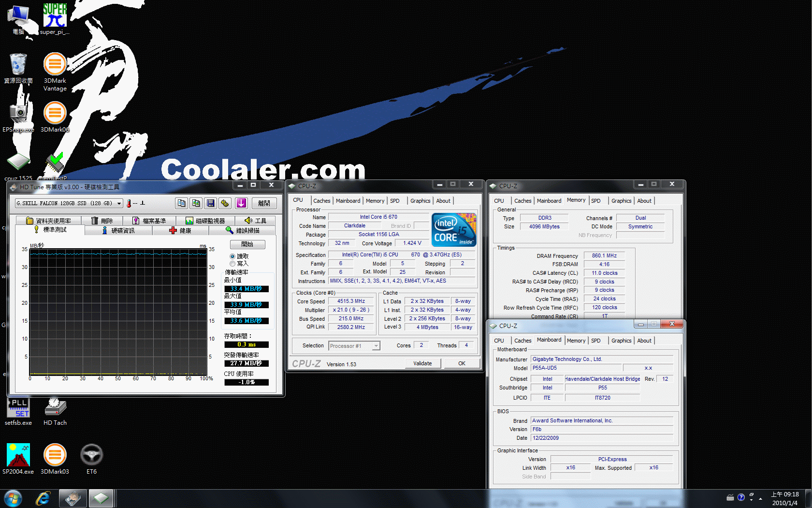Image resolution: width=812 pixels, height=508 pixels.
Task: Click the 開始 start button in HD Tune
Action: click(x=247, y=244)
